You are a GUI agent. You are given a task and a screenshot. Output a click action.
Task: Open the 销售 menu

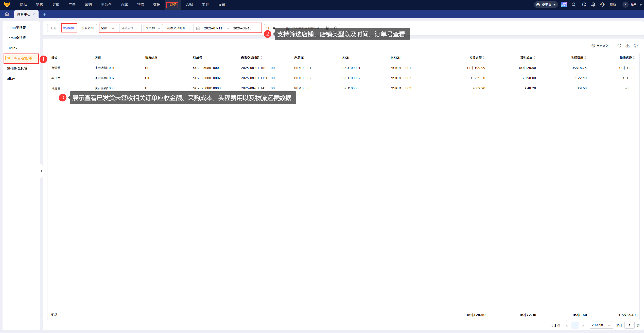pos(40,5)
